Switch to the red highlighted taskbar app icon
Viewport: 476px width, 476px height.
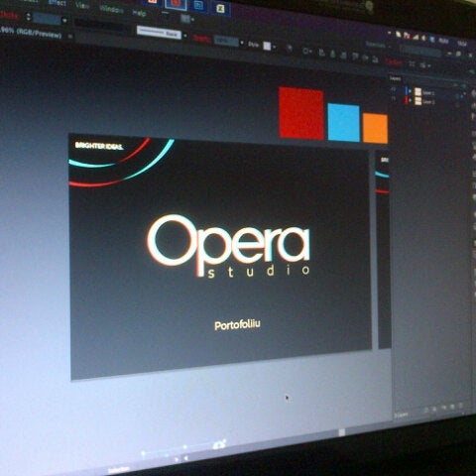point(176,3)
